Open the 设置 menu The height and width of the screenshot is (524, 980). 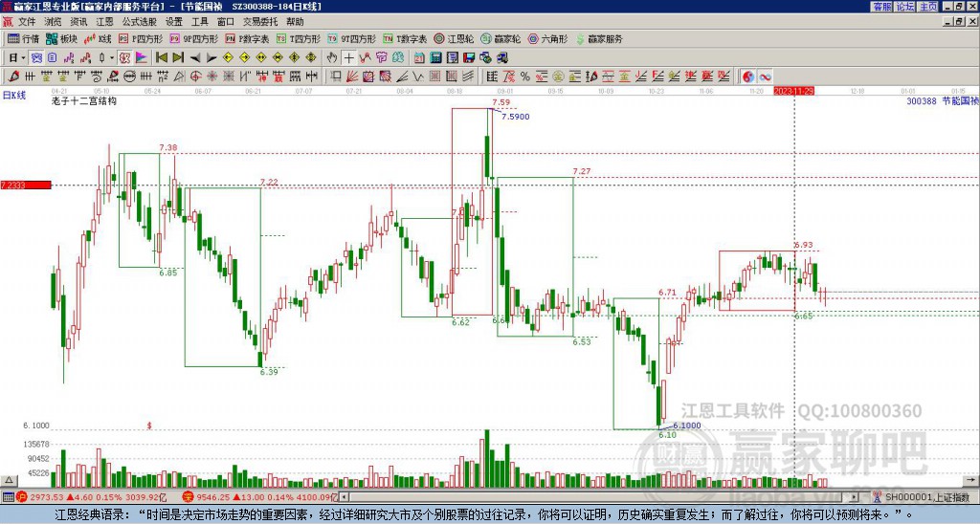pos(174,22)
